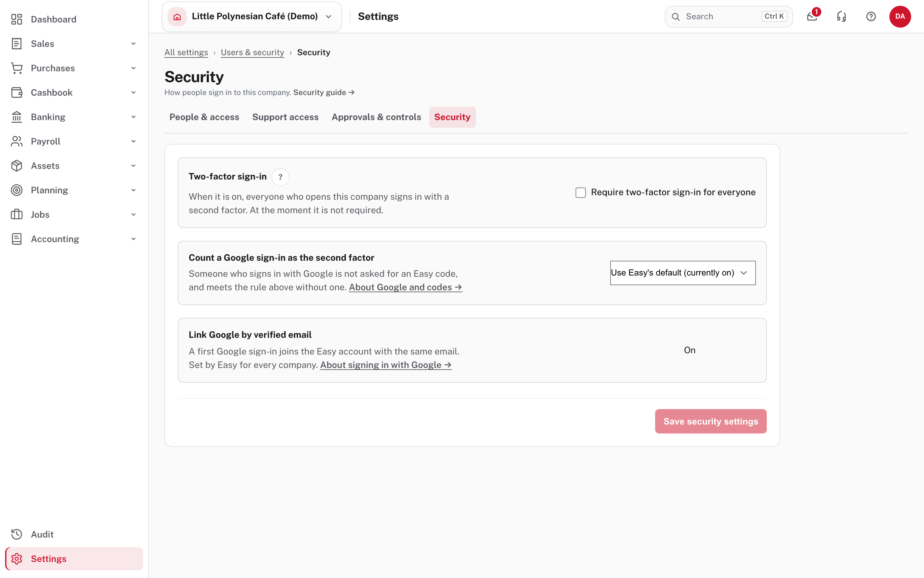Select the Security tab
Image resolution: width=924 pixels, height=578 pixels.
point(452,117)
